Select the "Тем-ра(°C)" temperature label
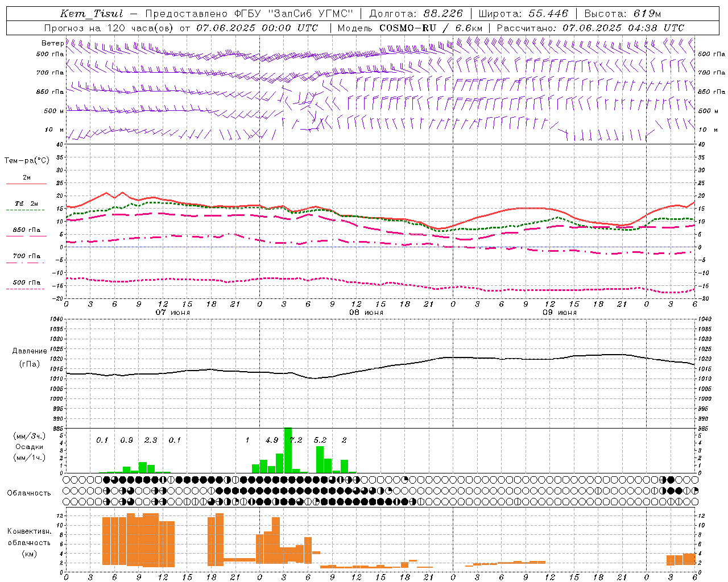This screenshot has height=582, width=728. [27, 161]
